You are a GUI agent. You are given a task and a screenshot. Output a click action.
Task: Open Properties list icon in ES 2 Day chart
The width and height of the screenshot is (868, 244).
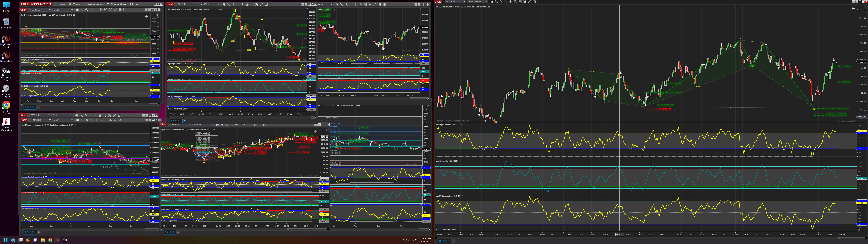pos(125,10)
